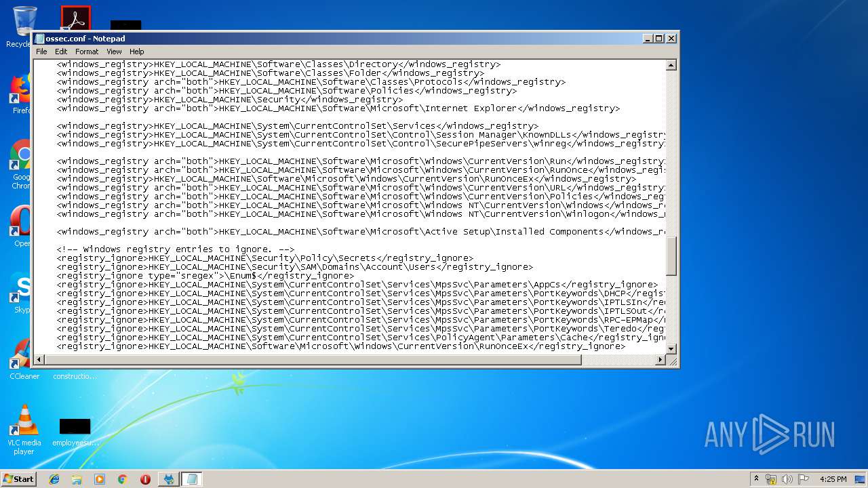The height and width of the screenshot is (488, 868).
Task: Open Windows Media Player from taskbar
Action: (100, 479)
